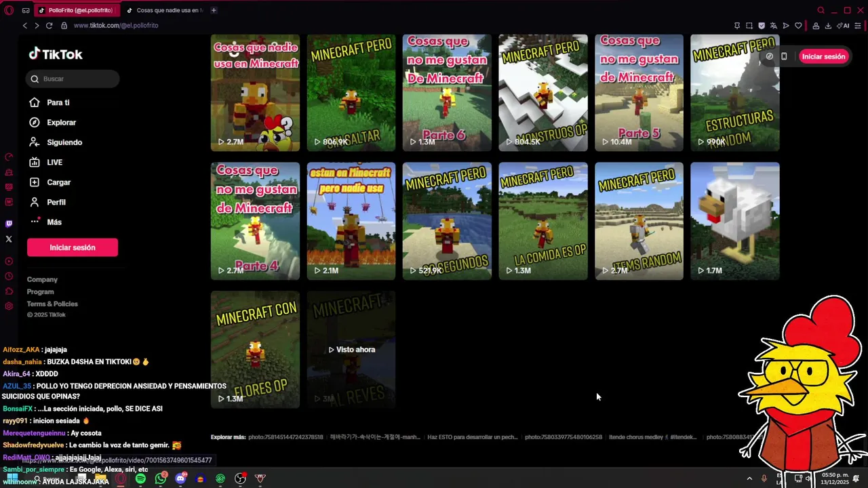Show hidden system tray icons

click(749, 479)
